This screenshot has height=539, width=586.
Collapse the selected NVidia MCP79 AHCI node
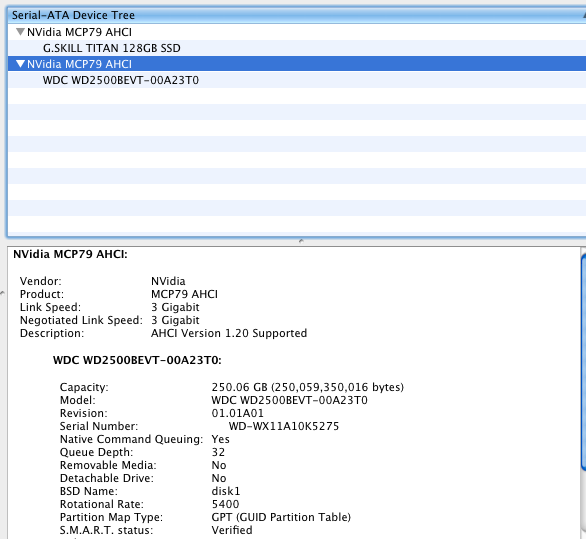pos(21,64)
